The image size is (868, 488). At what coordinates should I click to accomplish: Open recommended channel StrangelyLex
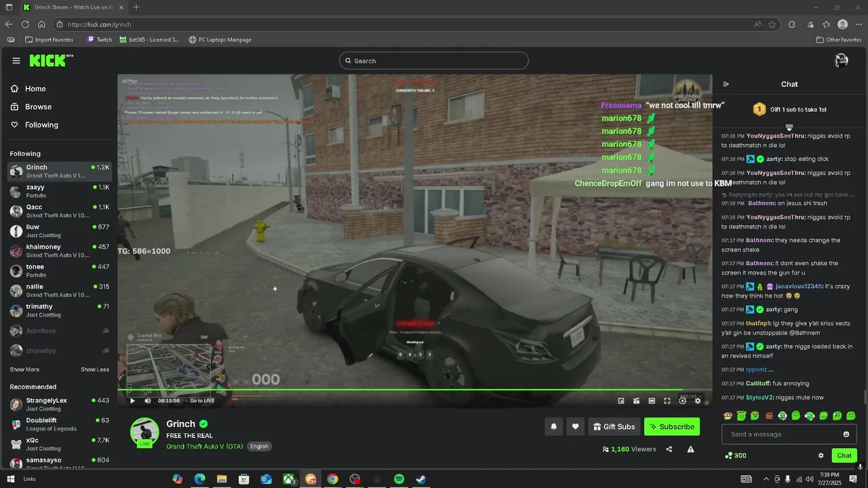pos(60,404)
